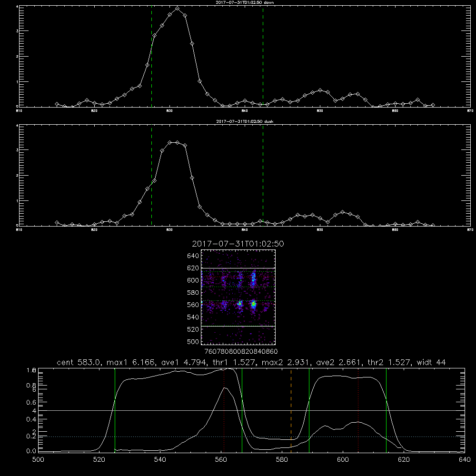
Task: Click the upper solid white line in spectral image
Action: [238, 268]
